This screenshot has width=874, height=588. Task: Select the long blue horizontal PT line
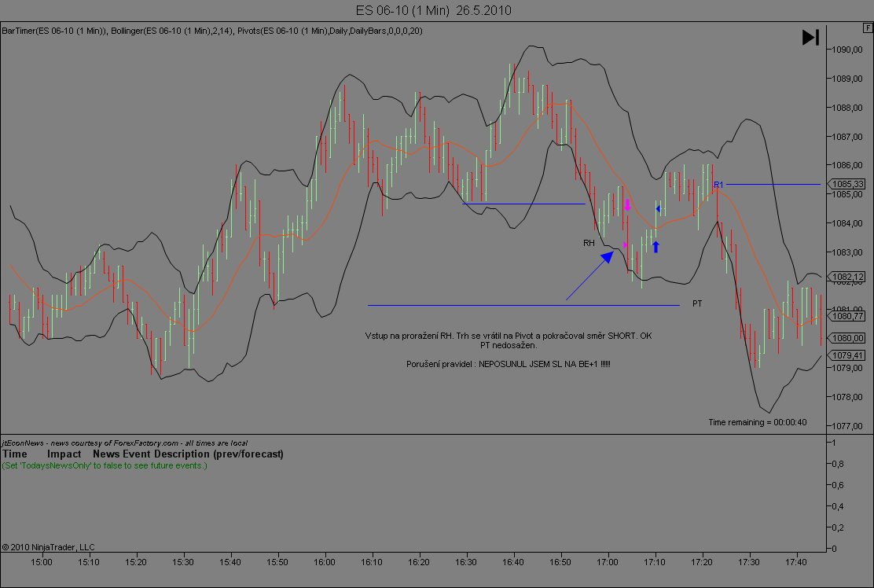pos(523,306)
